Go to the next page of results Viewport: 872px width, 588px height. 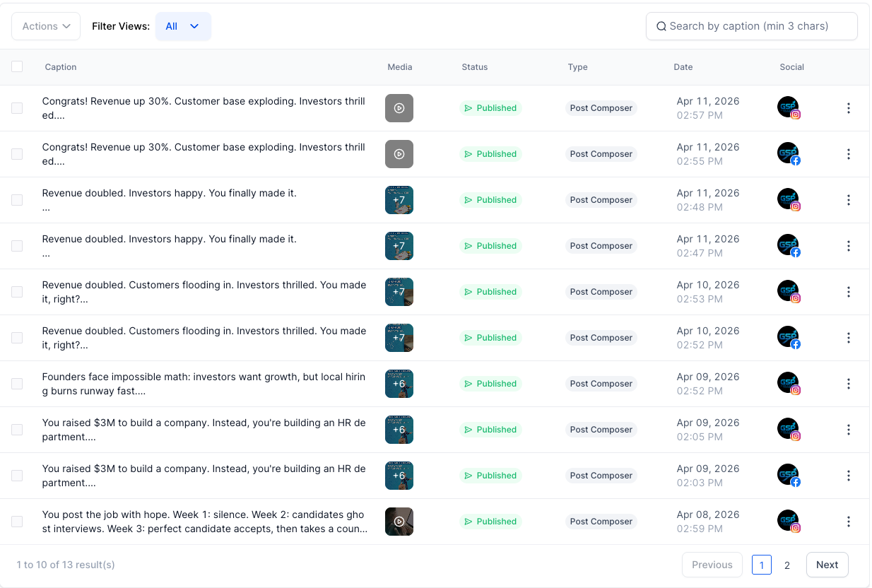tap(827, 565)
